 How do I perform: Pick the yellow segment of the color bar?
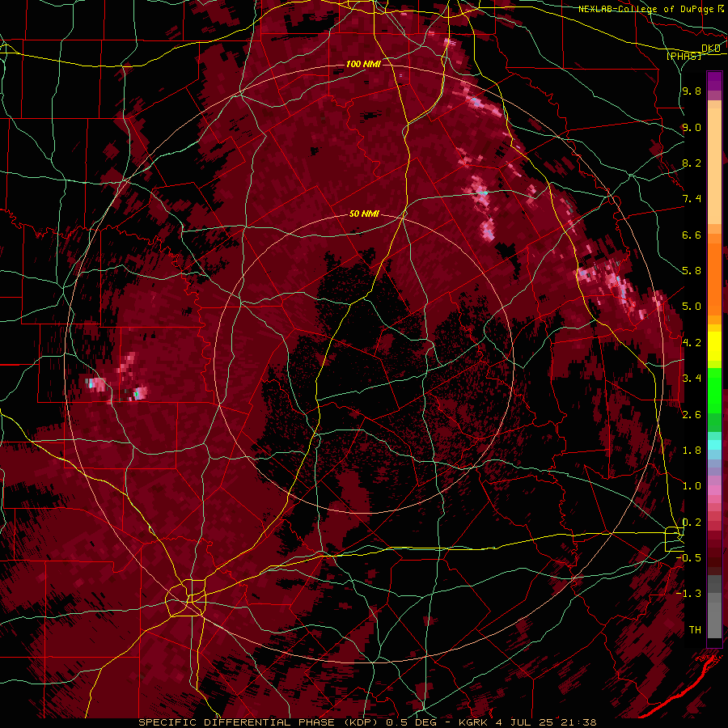[714, 346]
